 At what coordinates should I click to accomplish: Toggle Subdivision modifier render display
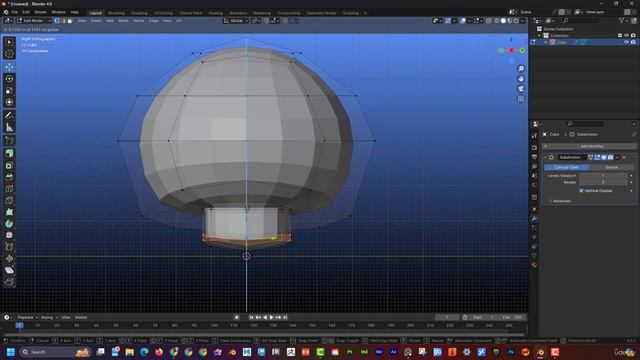click(x=611, y=157)
